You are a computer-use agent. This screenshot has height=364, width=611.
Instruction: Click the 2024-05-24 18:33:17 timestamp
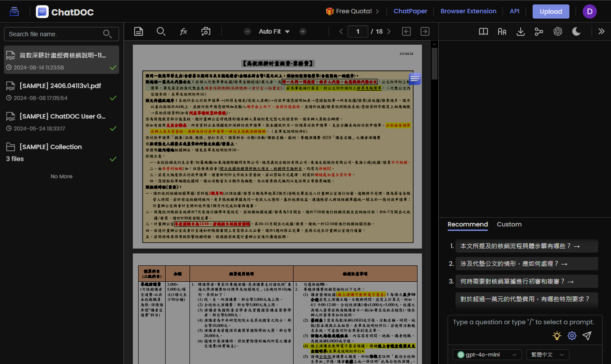pyautogui.click(x=39, y=129)
